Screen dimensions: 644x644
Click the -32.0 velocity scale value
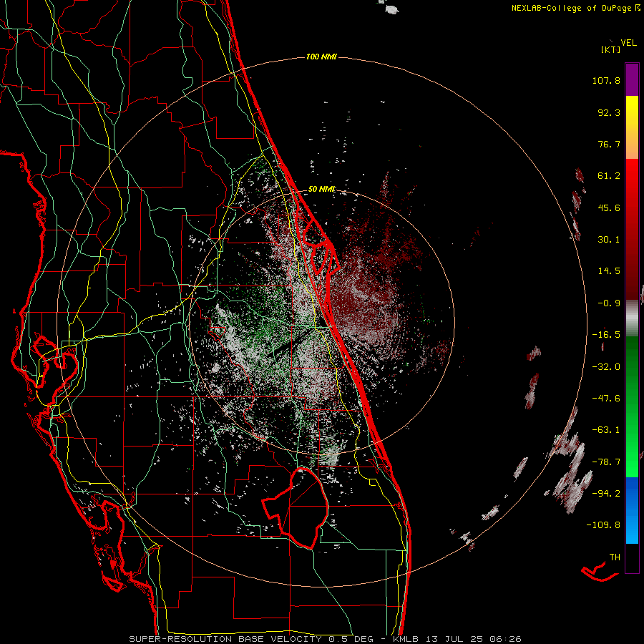click(x=606, y=367)
